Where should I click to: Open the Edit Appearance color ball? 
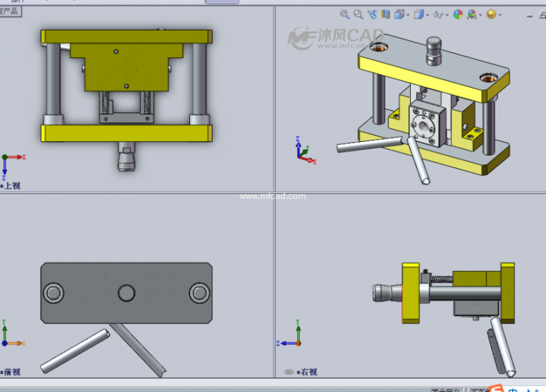458,14
